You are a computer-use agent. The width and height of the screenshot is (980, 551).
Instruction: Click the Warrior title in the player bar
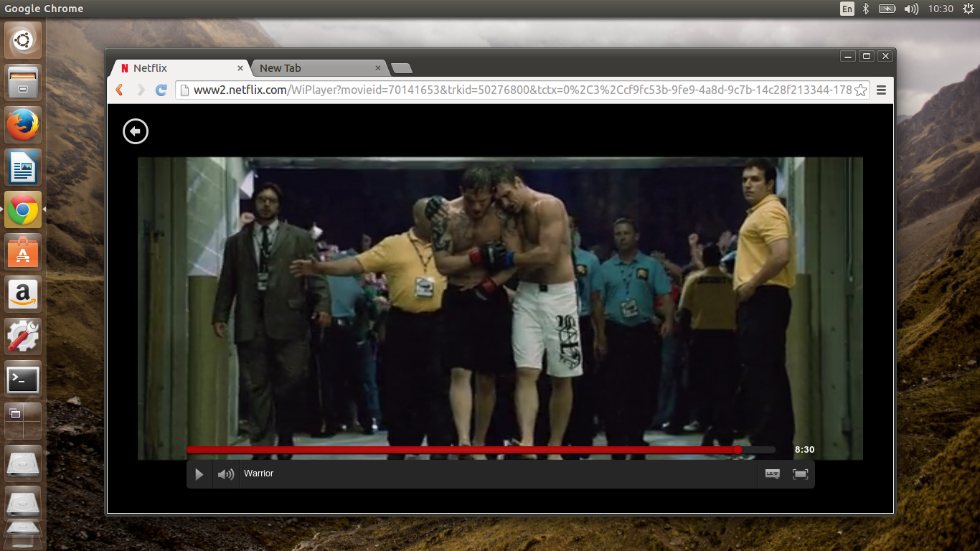pyautogui.click(x=258, y=474)
